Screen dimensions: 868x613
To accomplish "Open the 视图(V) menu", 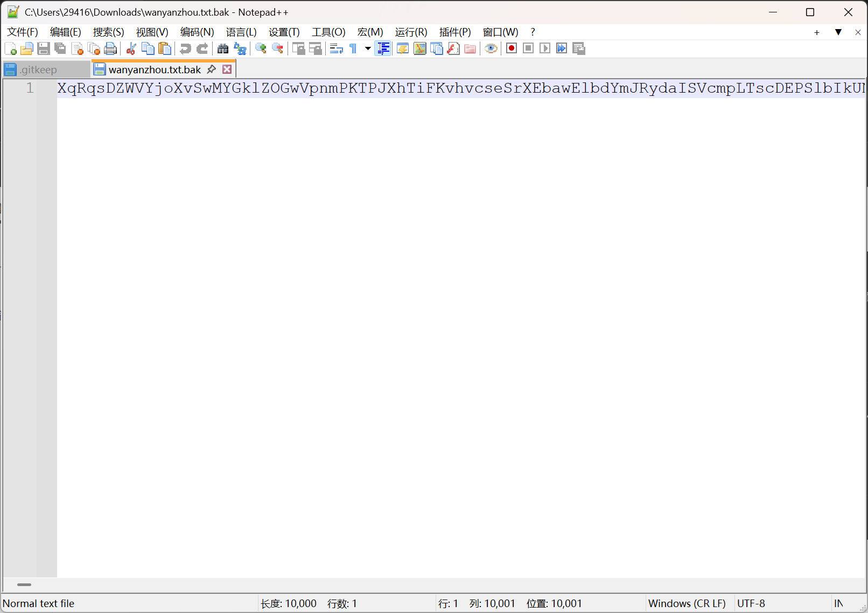I will click(152, 32).
